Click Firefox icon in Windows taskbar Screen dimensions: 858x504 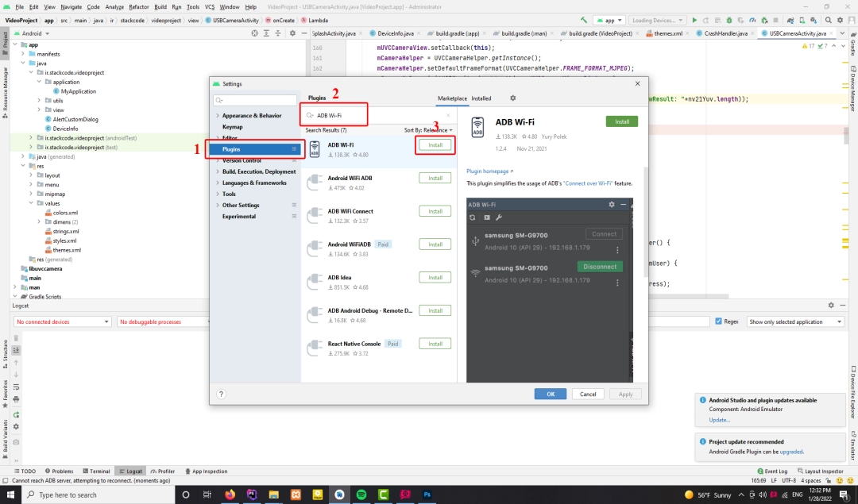tap(230, 494)
